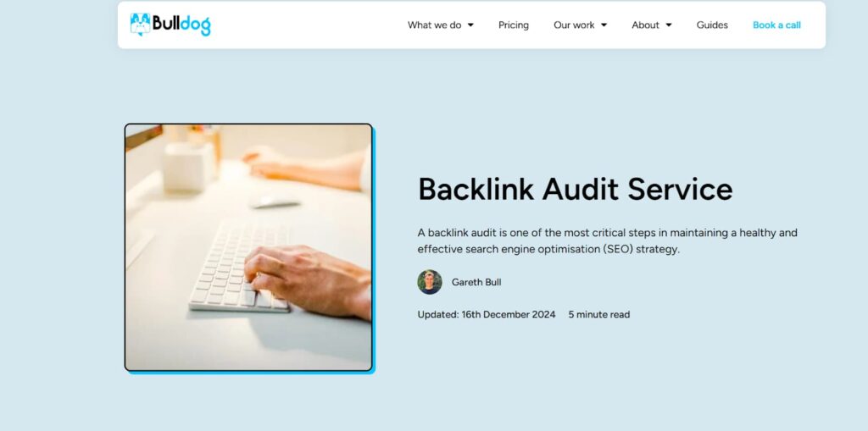Open the Our work menu
Viewport: 868px width, 431px height.
pyautogui.click(x=574, y=25)
